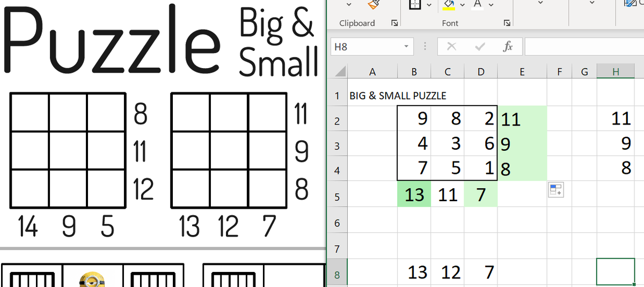Viewport: 644px width, 287px height.
Task: Select cell D3 containing 6
Action: tap(480, 144)
